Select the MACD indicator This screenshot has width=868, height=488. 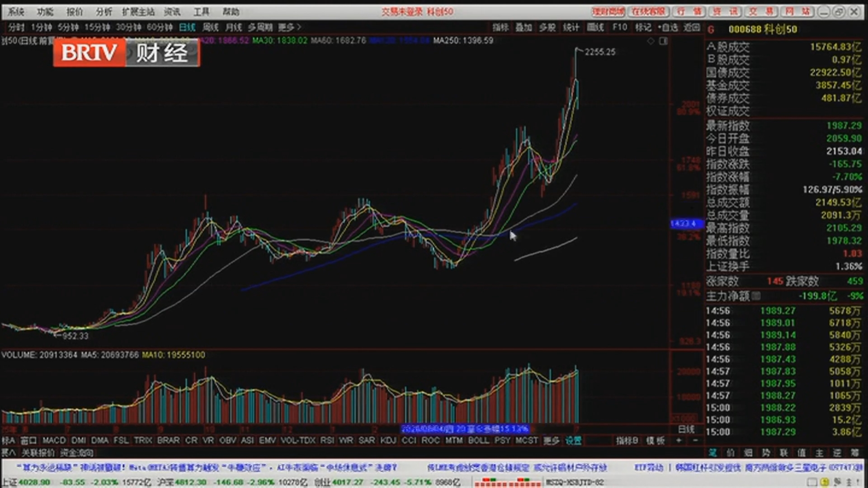pos(54,440)
